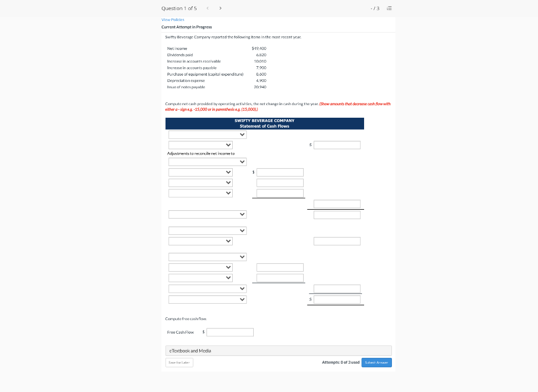Open the first dropdown below the statement header
The image size is (538, 392).
[207, 134]
